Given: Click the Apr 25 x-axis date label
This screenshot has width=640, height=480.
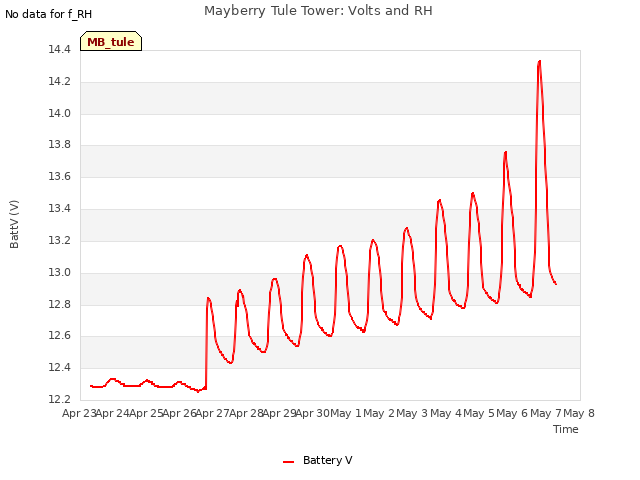Looking at the screenshot, I should click(146, 414).
